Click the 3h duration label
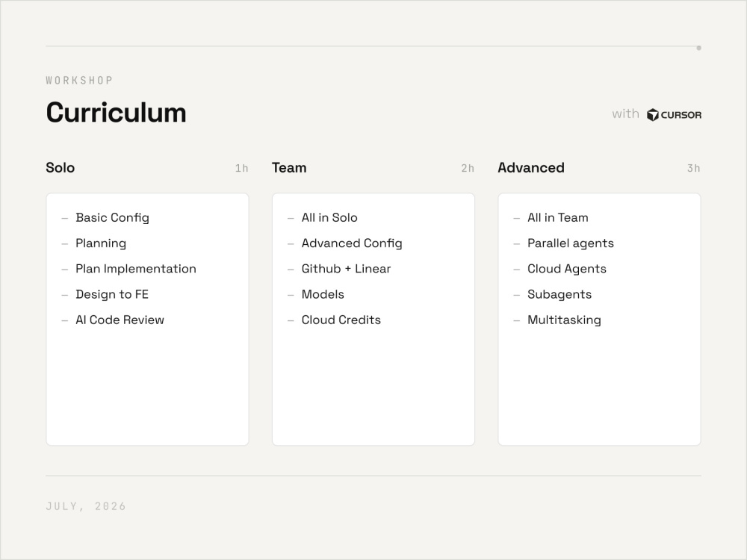This screenshot has height=560, width=747. tap(694, 168)
